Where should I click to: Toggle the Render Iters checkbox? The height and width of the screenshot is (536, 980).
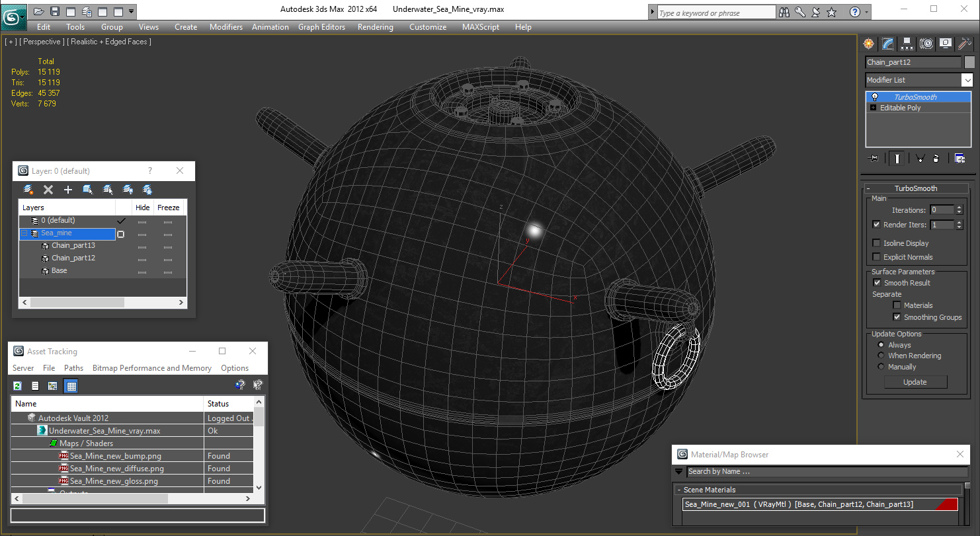pos(877,225)
